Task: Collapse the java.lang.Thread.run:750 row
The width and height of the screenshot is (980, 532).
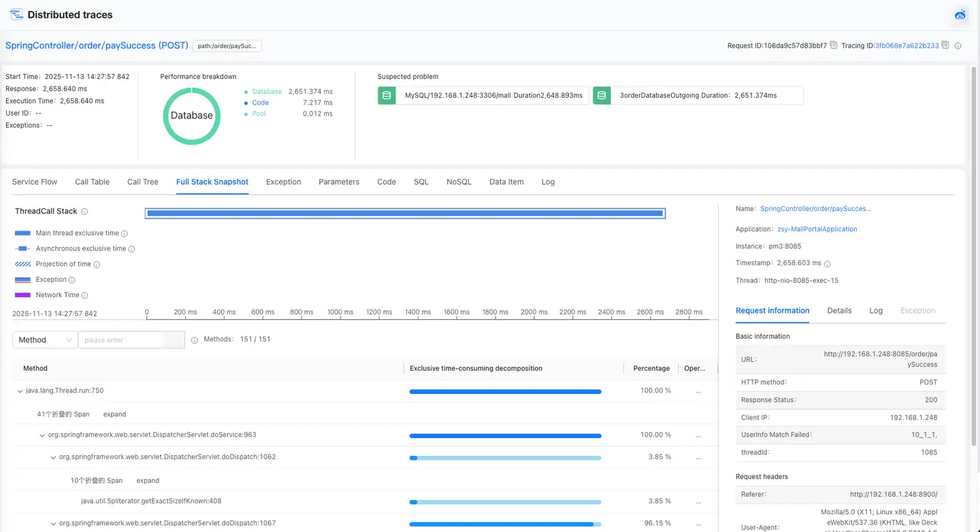Action: pos(20,391)
